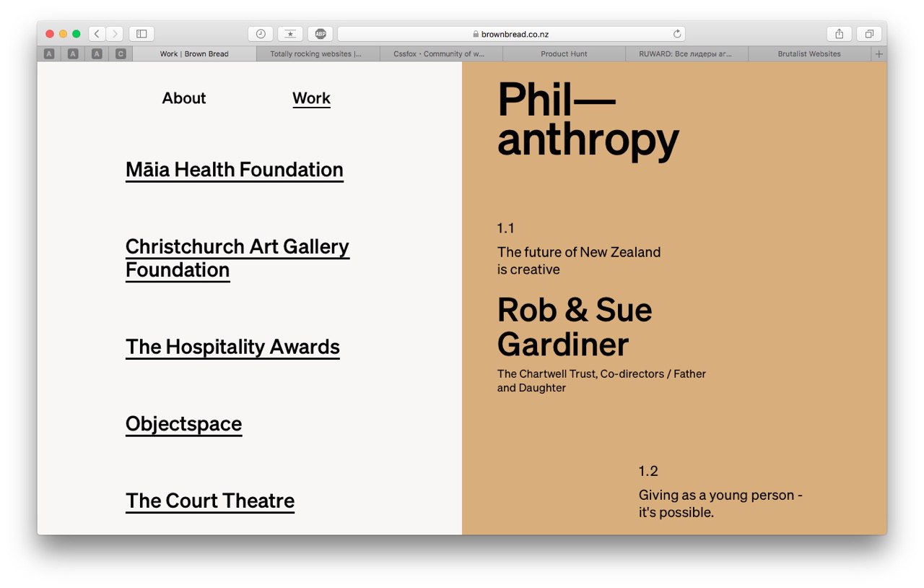This screenshot has width=924, height=588.
Task: Show the Safari sidebar
Action: 141,34
